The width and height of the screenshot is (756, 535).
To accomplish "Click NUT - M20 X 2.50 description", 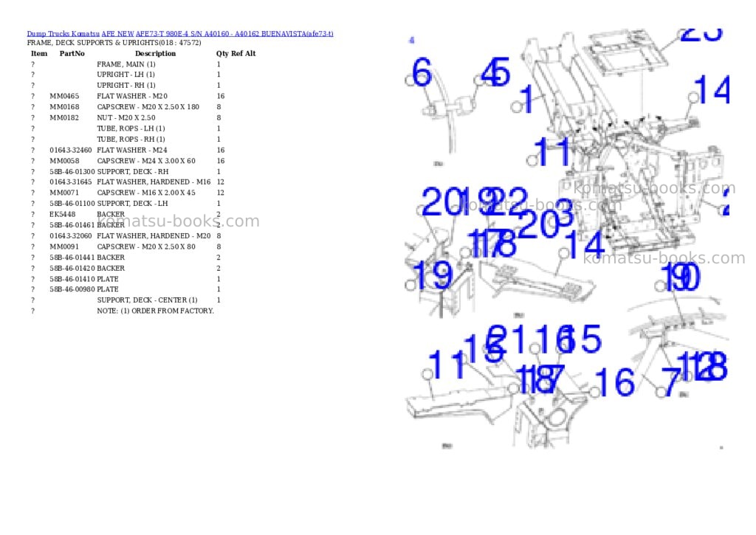I will [126, 117].
